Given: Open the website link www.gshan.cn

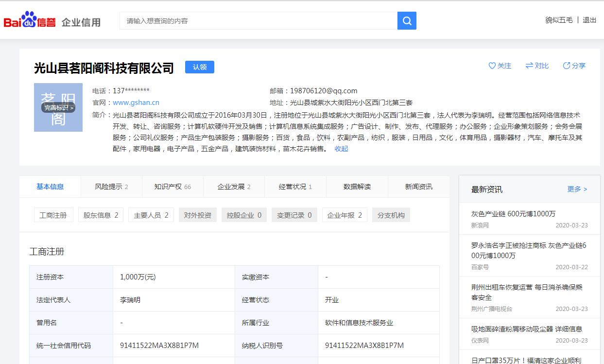Looking at the screenshot, I should (x=136, y=103).
